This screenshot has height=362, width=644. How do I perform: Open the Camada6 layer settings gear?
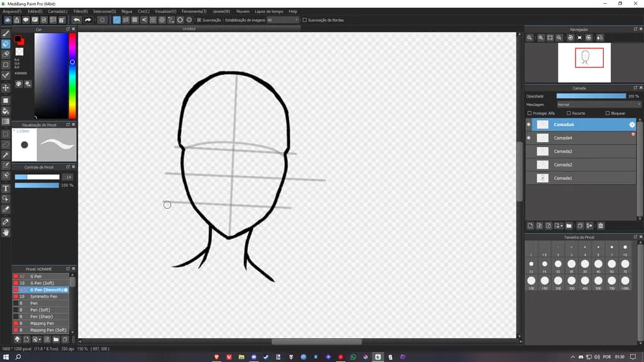point(631,124)
